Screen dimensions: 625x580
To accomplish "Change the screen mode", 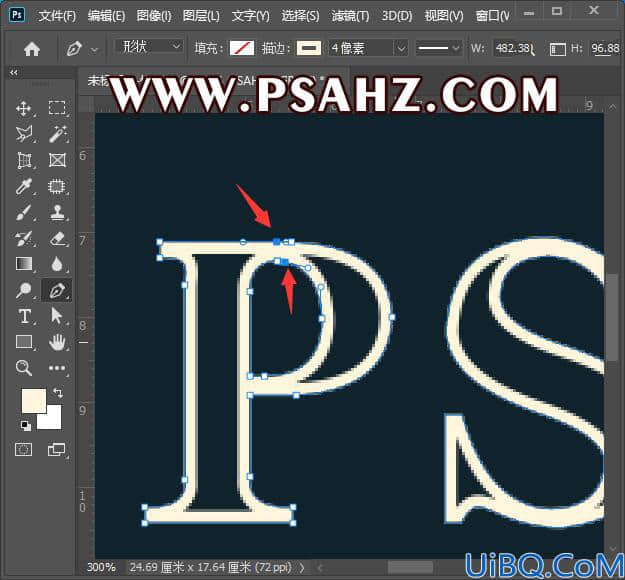I will pyautogui.click(x=57, y=450).
